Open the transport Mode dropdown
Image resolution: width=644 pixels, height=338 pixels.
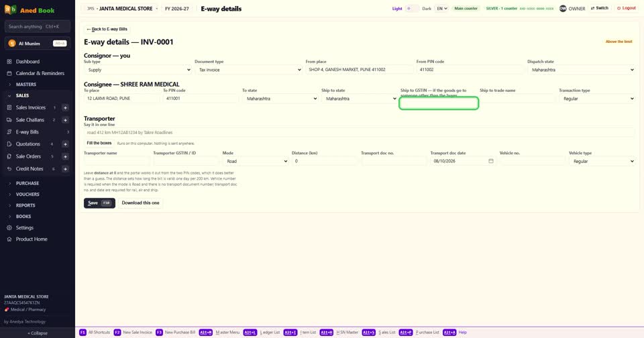point(256,162)
